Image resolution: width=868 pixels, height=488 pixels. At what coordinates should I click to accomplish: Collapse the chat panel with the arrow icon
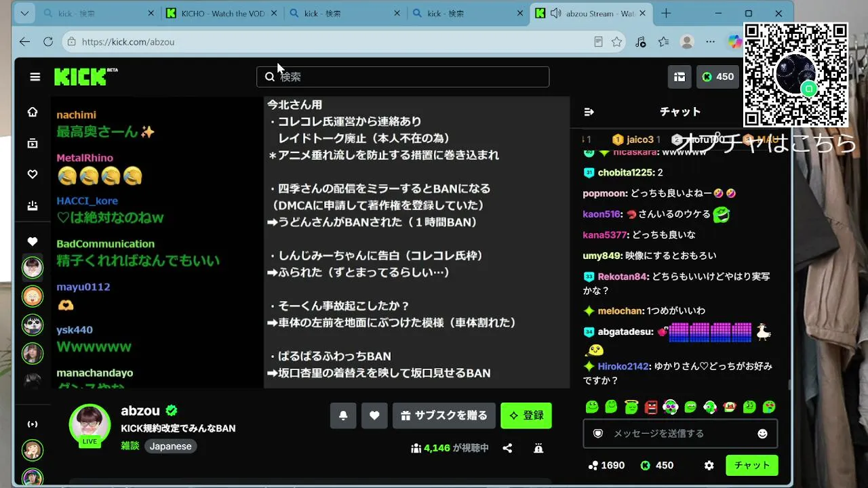(589, 112)
